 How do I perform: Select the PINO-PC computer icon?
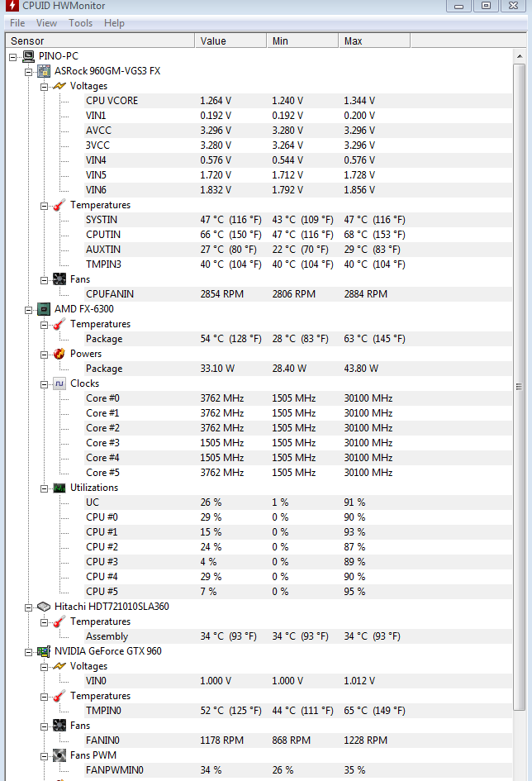[28, 56]
